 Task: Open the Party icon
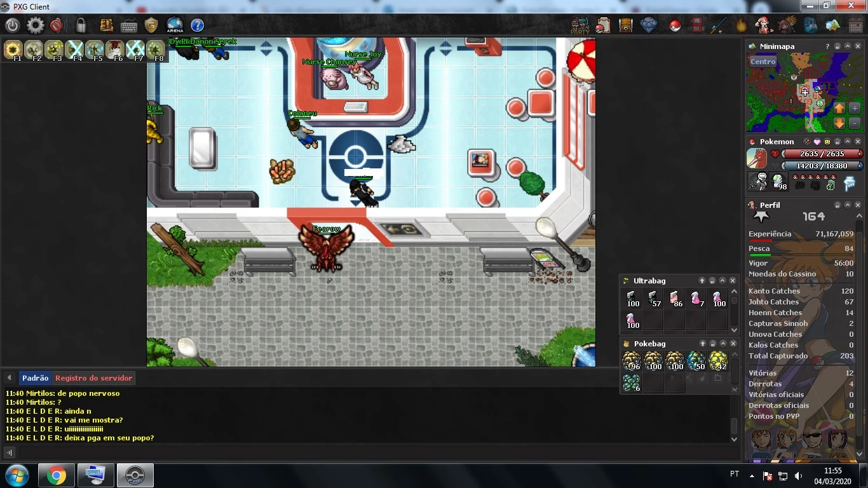pyautogui.click(x=580, y=25)
